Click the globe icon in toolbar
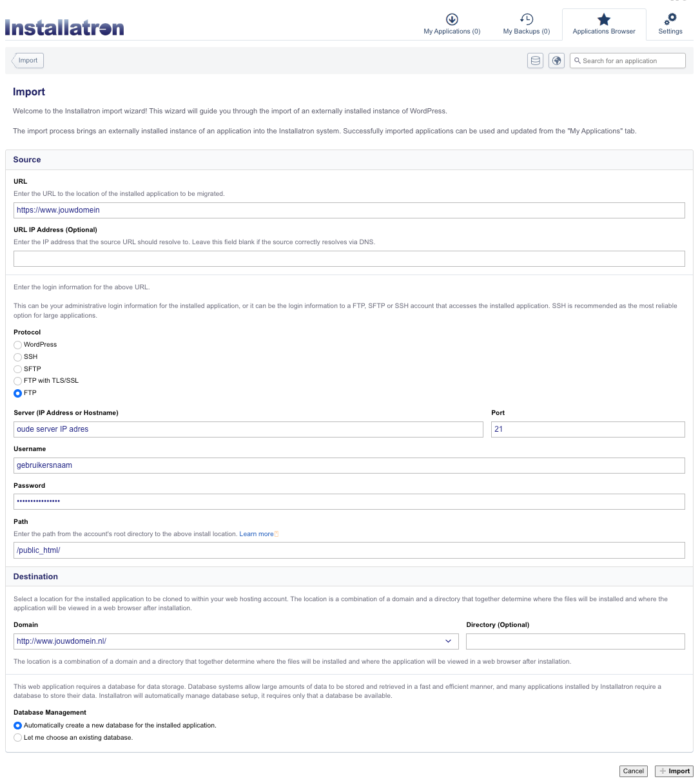700x781 pixels. coord(557,61)
